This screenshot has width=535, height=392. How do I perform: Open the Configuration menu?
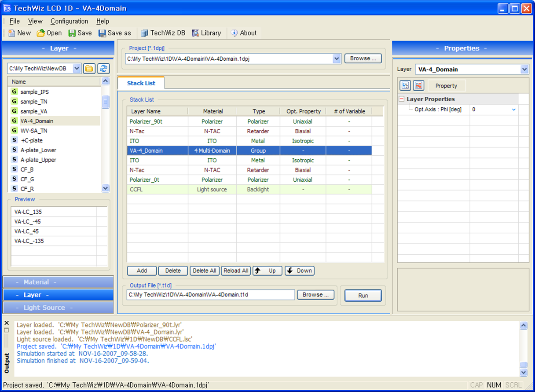click(69, 21)
